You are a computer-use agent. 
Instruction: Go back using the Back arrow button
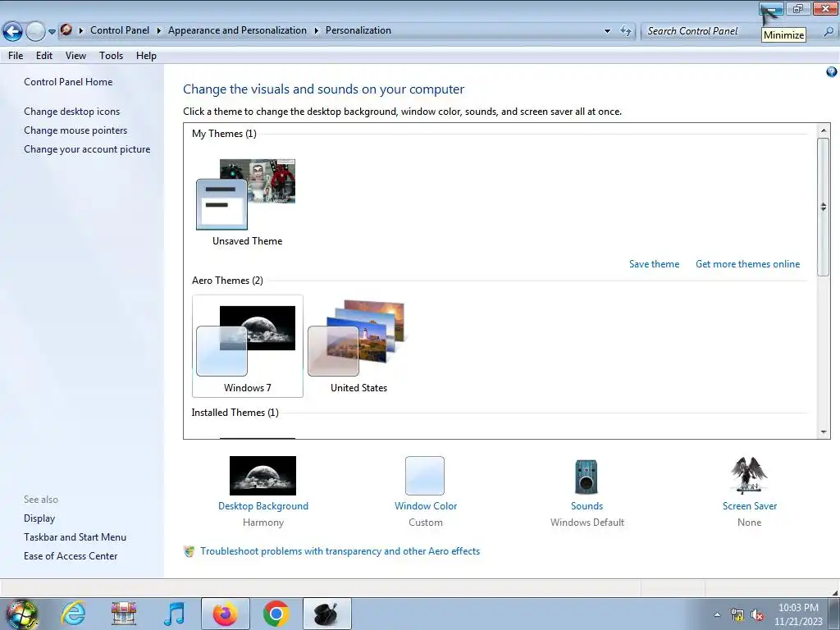[12, 31]
